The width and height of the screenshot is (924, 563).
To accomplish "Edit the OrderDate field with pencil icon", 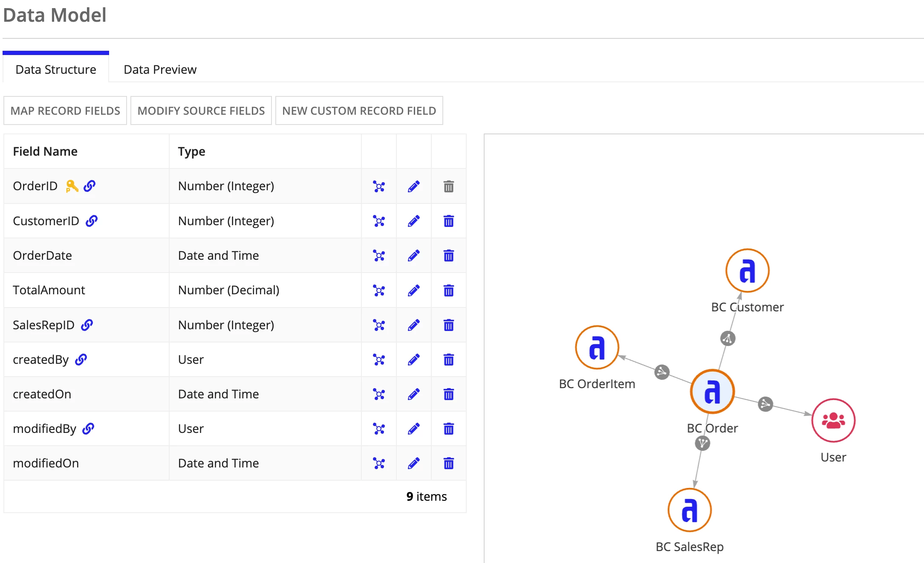I will 414,255.
